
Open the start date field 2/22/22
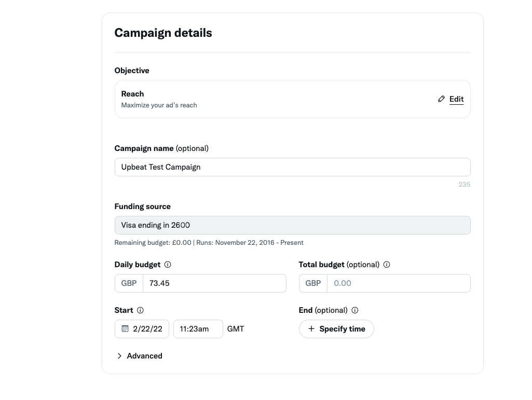pos(142,329)
